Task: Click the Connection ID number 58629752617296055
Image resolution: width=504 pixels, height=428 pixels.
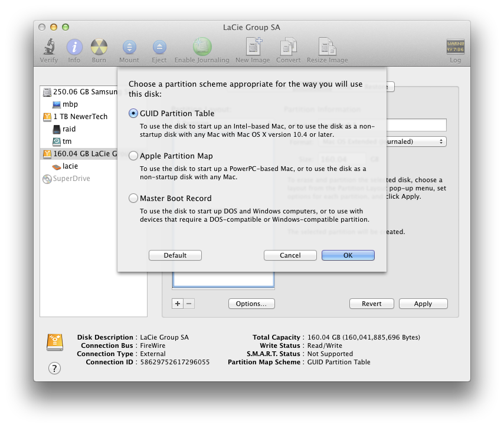Action: pos(175,362)
